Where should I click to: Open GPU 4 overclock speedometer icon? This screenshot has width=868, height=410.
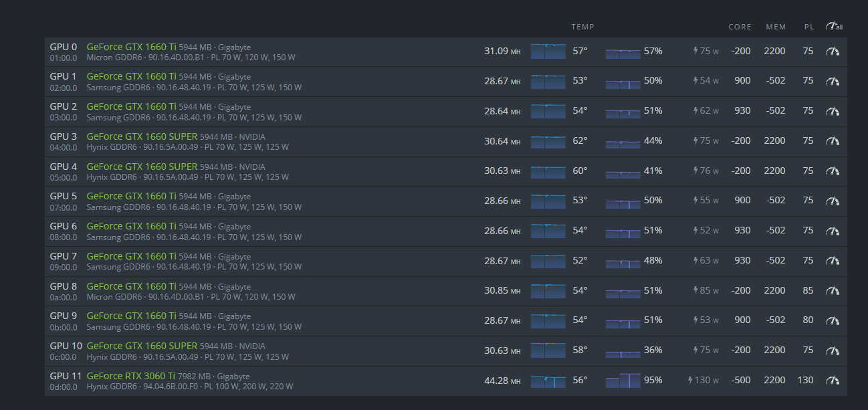[833, 171]
